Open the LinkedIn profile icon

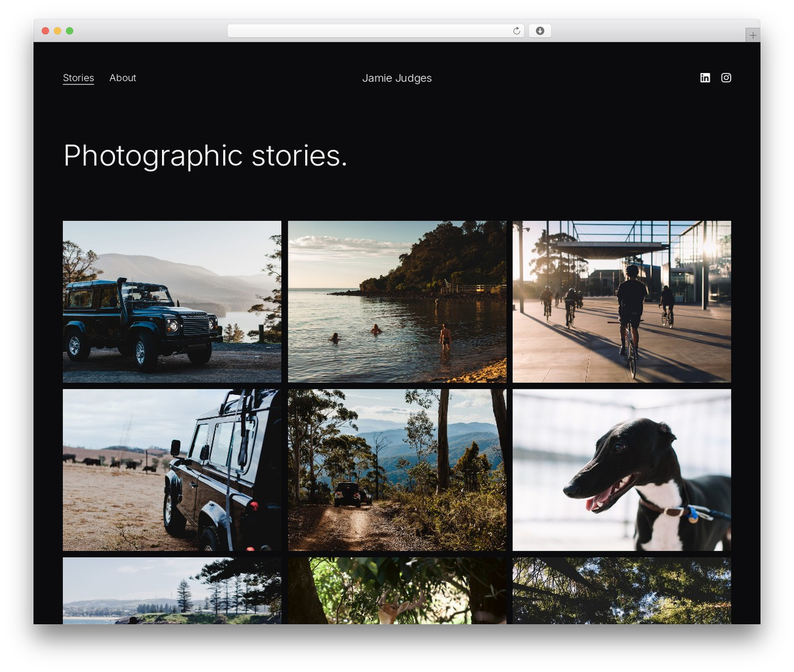(x=705, y=77)
